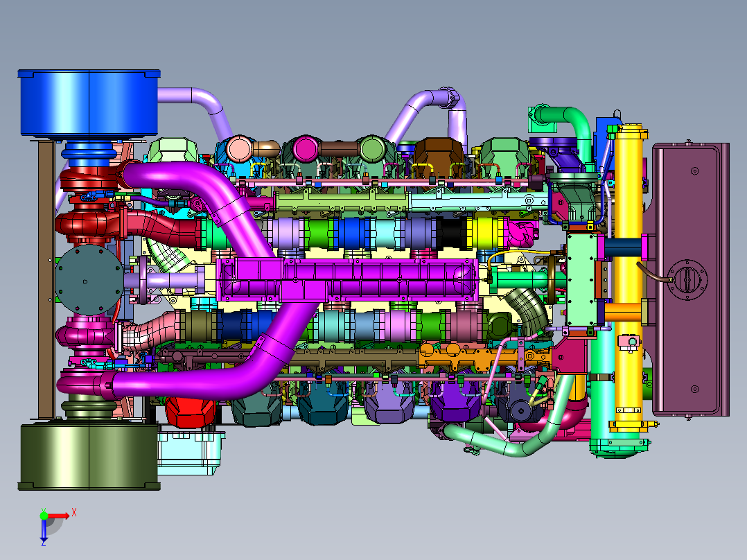Pick the large maroon cover panel
The width and height of the screenshot is (747, 560).
[691, 280]
